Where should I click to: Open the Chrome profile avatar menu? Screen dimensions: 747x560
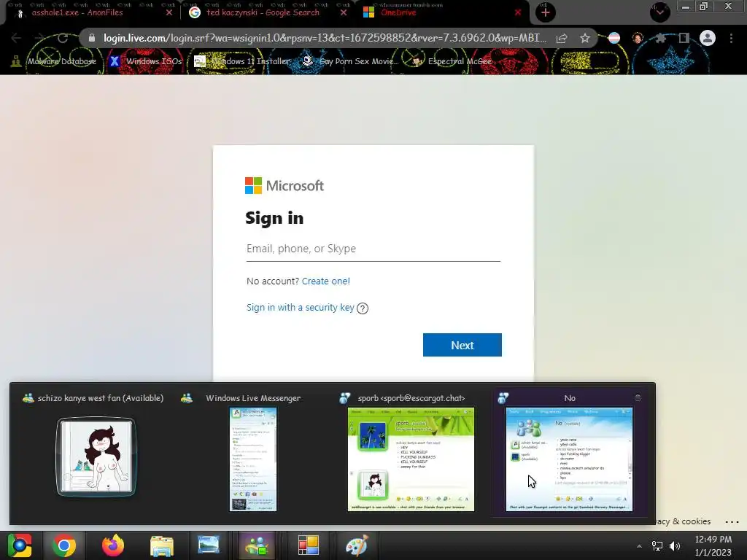tap(708, 38)
